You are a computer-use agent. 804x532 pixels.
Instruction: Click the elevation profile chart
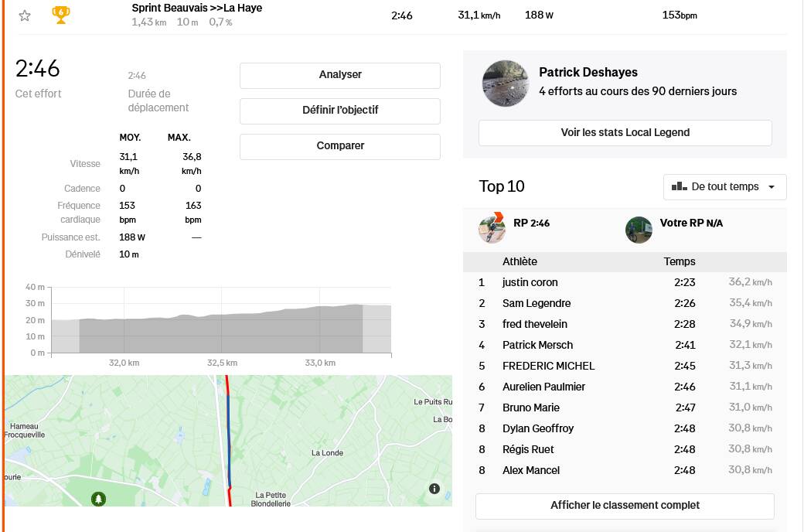pyautogui.click(x=221, y=320)
